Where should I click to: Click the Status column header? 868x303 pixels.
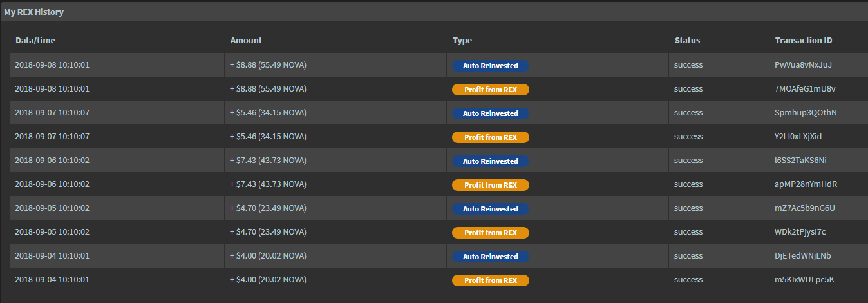coord(687,41)
